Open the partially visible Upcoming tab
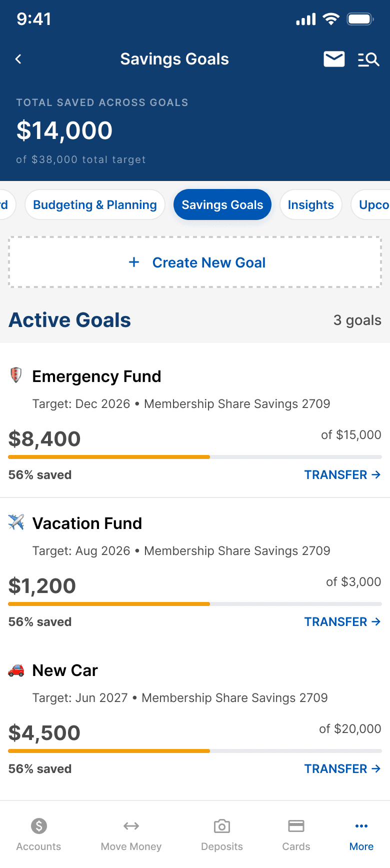The image size is (390, 868). point(372,205)
